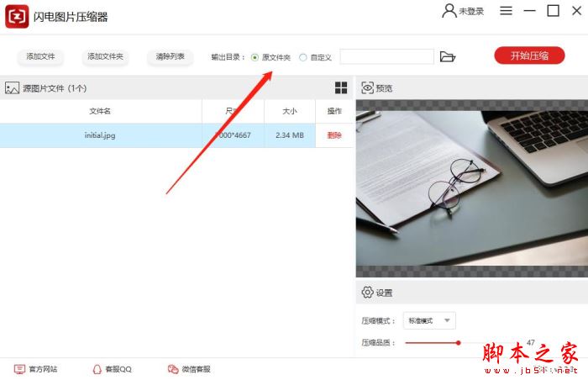Screen dimensions: 588x380
Task: Click the 大小 column header
Action: [290, 111]
